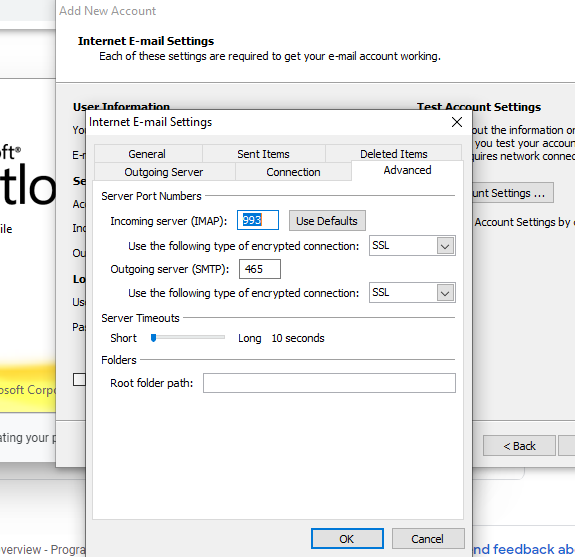
Task: Open the Sent Items tab
Action: pos(263,154)
